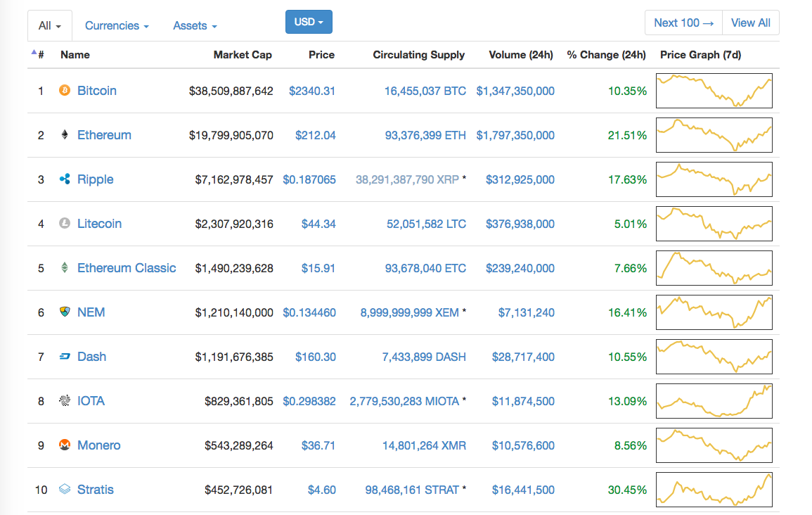Viewport: 812px width, 515px height.
Task: Click Ethereum's 7d price graph
Action: coord(714,134)
